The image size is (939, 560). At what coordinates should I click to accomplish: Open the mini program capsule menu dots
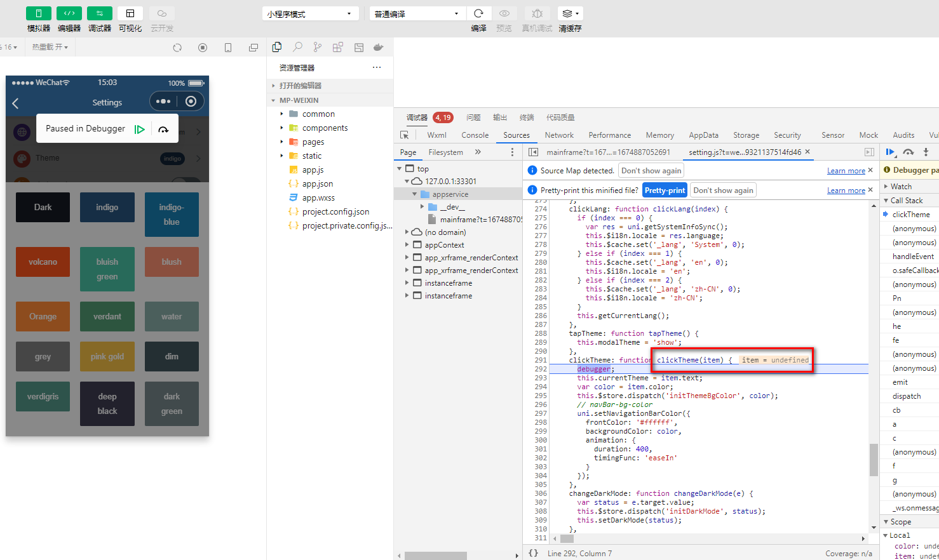click(x=163, y=102)
